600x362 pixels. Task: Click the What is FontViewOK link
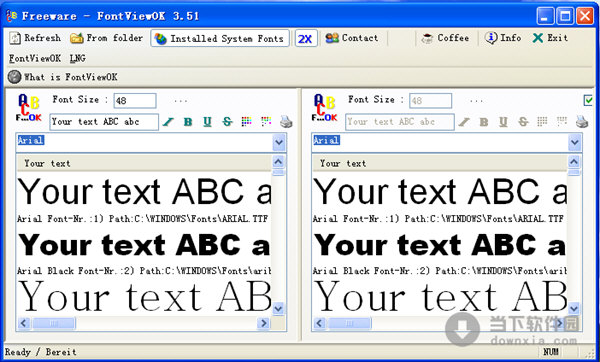click(63, 77)
